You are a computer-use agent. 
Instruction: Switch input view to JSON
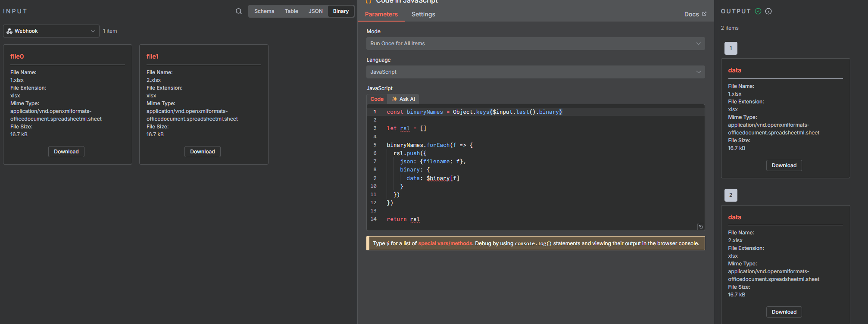tap(315, 11)
